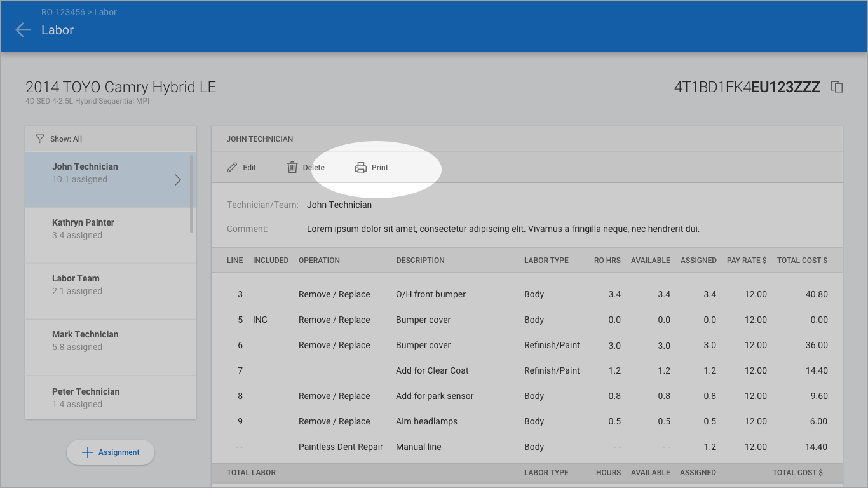This screenshot has height=488, width=868.
Task: Select Peter Technician from the list
Action: point(85,397)
